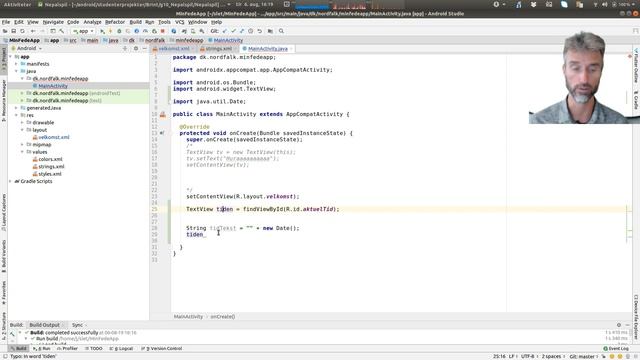
Task: Click the Make Project hammer icon
Action: tap(62, 31)
